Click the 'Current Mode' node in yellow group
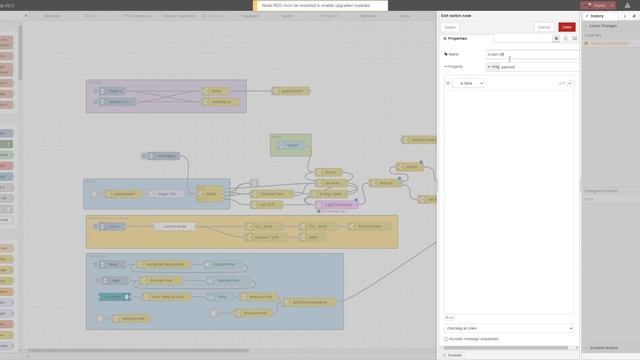This screenshot has width=640, height=360. point(174,227)
